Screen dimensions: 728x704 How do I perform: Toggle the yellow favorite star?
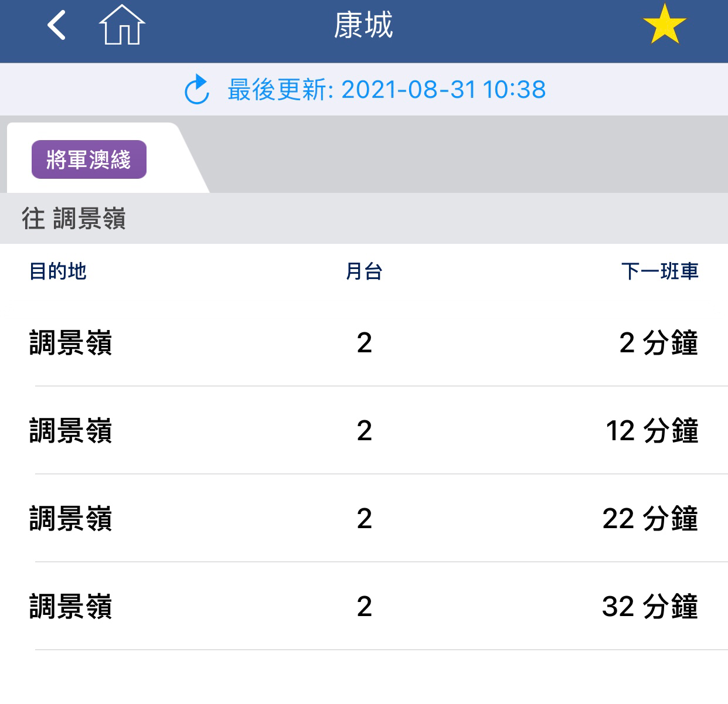click(664, 25)
